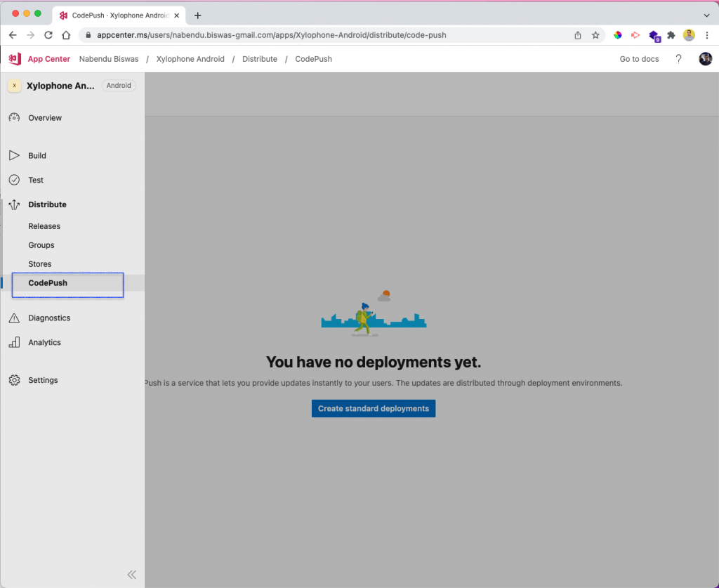Select the Build play icon
The width and height of the screenshot is (719, 588).
[x=14, y=155]
